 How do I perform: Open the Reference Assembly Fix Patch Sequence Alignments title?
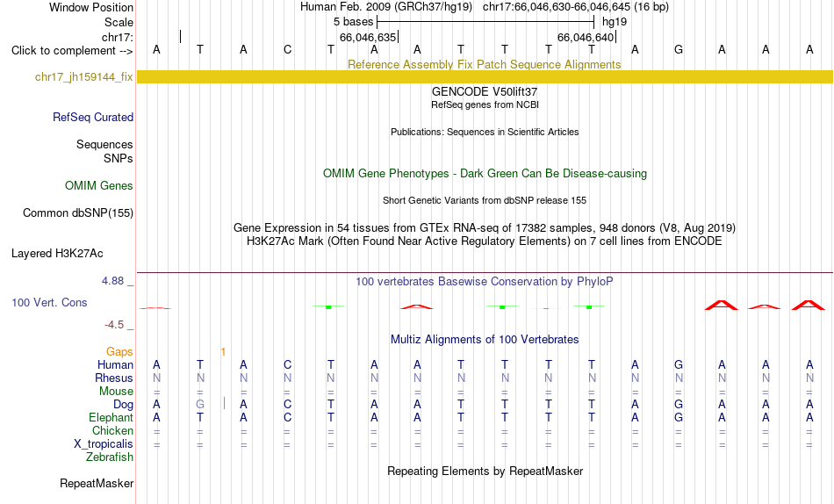[485, 64]
